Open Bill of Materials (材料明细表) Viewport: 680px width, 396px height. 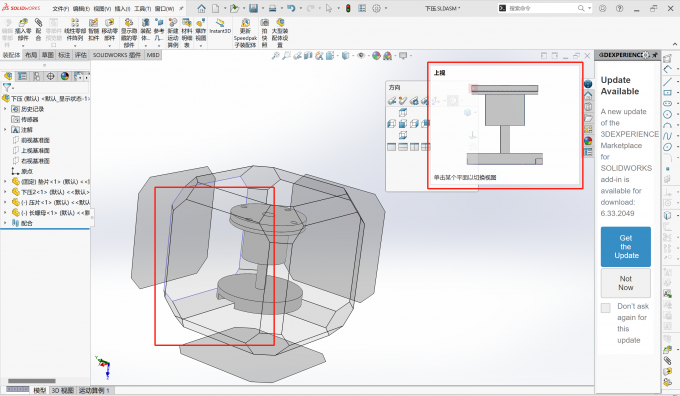click(187, 33)
